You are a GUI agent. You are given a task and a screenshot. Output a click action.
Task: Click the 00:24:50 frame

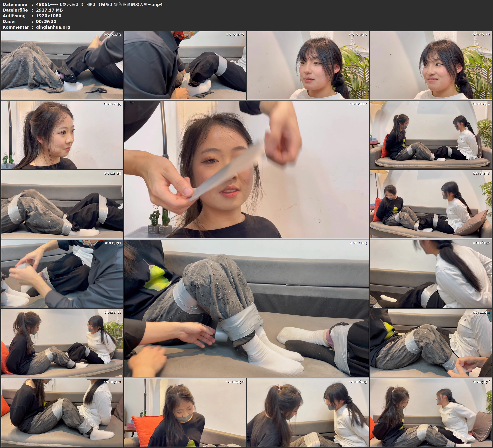click(x=185, y=412)
